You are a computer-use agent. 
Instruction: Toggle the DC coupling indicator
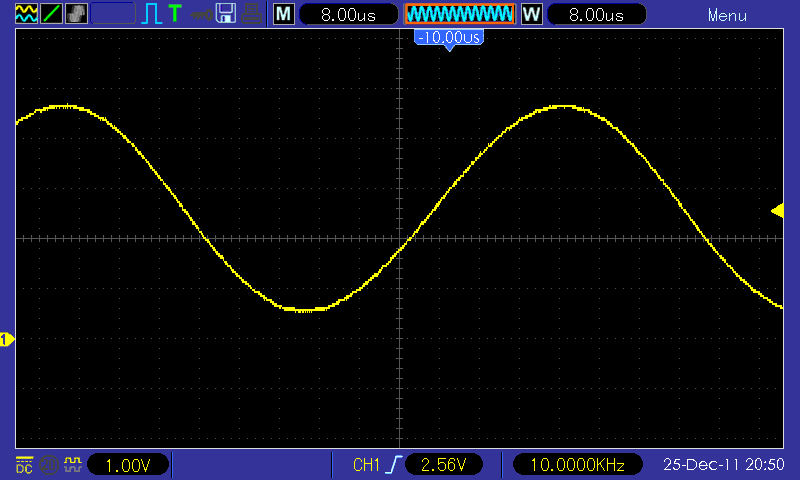click(x=24, y=464)
